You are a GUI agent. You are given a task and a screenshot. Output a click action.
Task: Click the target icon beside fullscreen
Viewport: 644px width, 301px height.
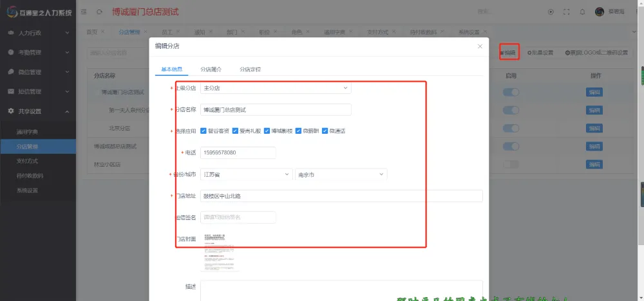pos(551,12)
